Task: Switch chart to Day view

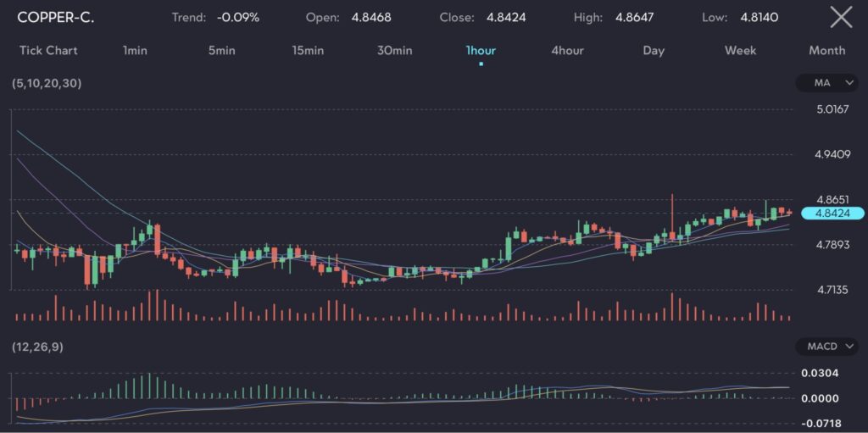Action: coord(654,51)
